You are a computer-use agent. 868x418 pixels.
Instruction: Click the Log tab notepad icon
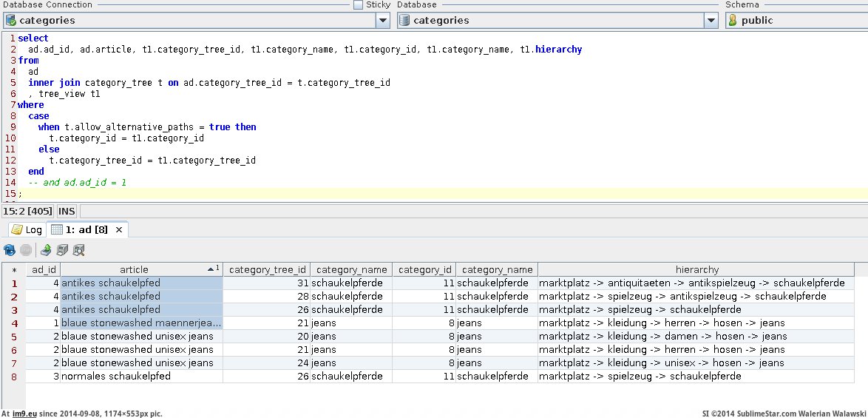click(16, 229)
